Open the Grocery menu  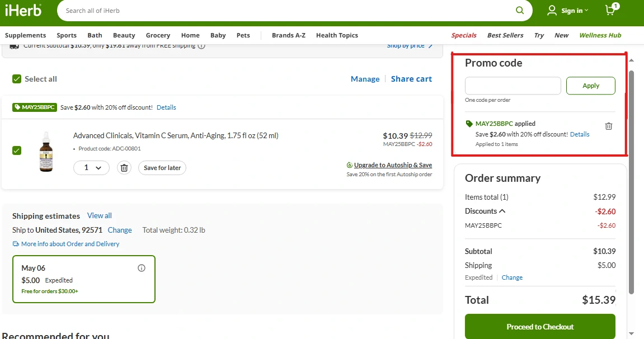pos(158,35)
